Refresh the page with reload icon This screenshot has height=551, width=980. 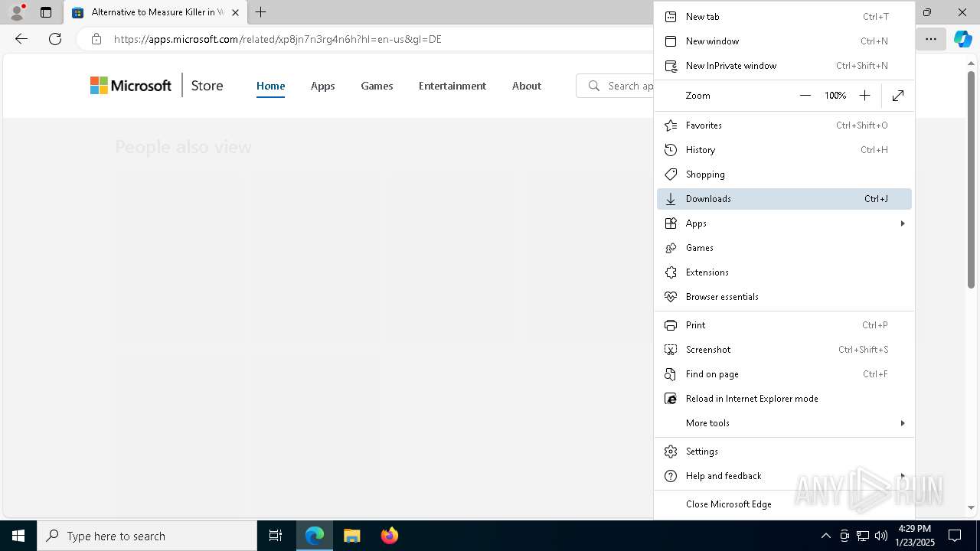(55, 38)
